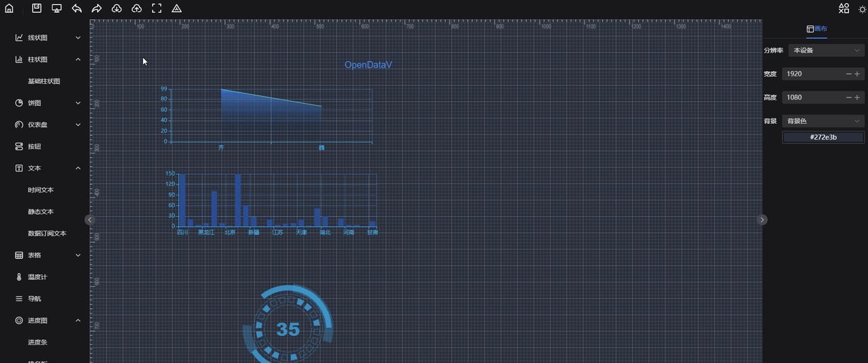Collapse the right properties panel arrow

(x=762, y=219)
